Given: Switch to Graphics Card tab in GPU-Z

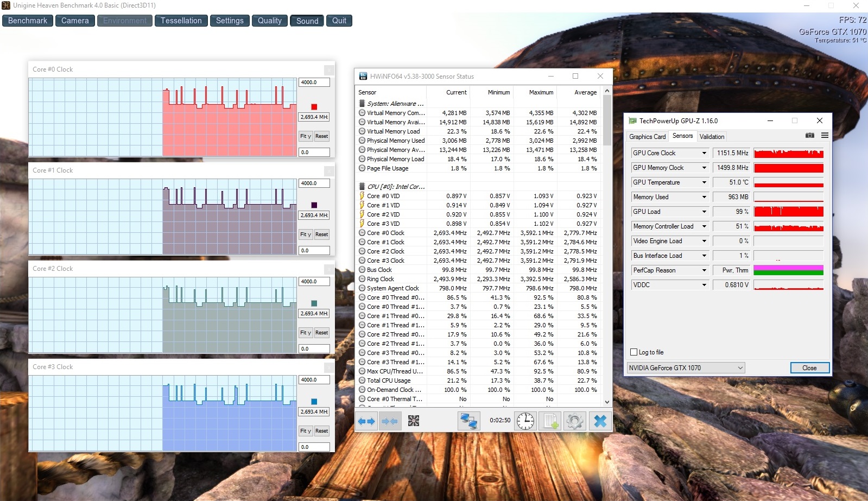Looking at the screenshot, I should (x=647, y=137).
